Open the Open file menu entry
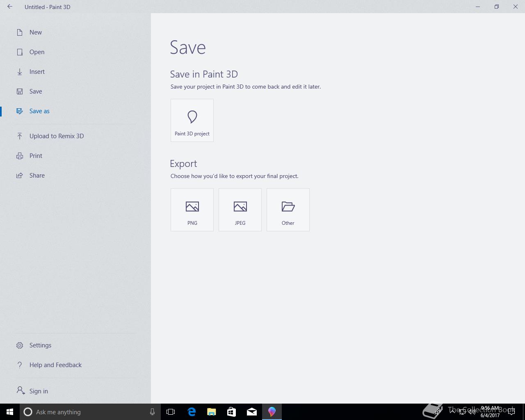 click(x=75, y=52)
